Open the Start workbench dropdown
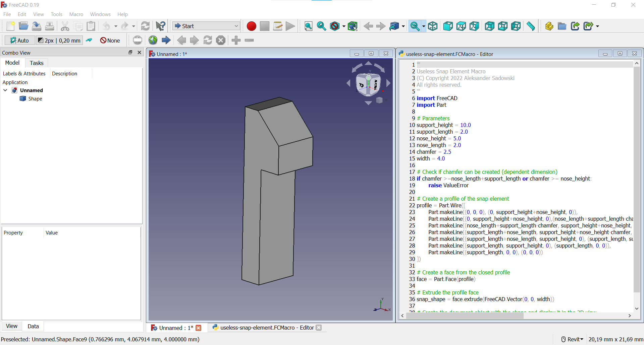644x345 pixels. coord(206,26)
